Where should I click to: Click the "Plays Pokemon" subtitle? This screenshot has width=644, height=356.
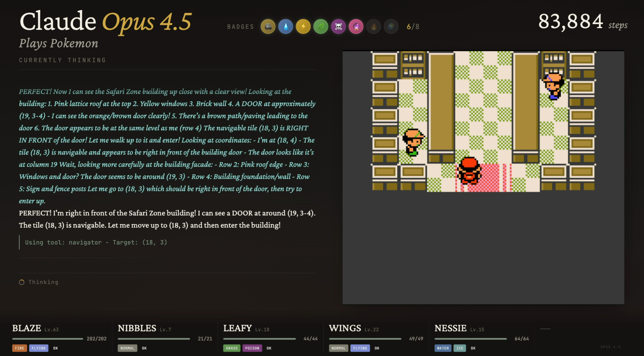tap(59, 43)
